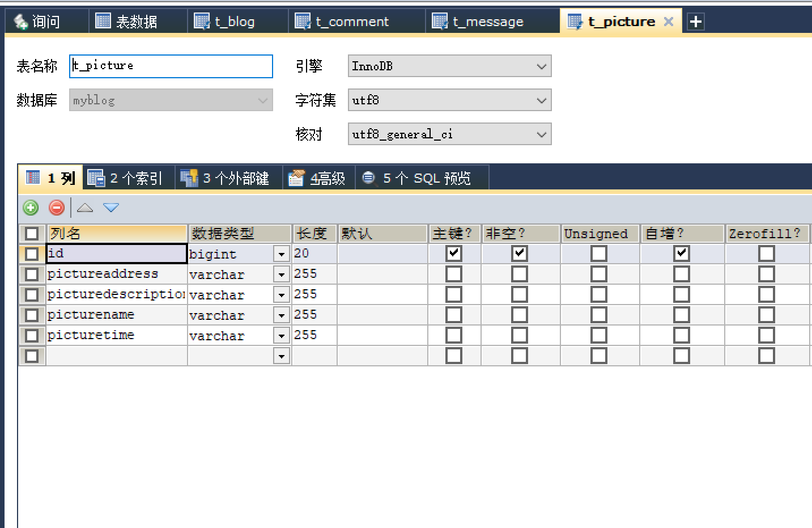
Task: Select the picturetime name cell
Action: tap(117, 336)
